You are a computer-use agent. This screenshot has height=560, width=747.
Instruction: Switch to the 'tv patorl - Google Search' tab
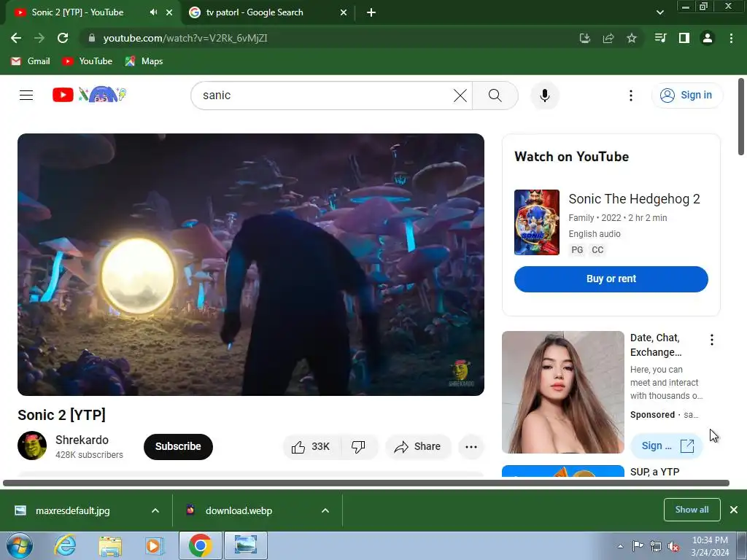tap(268, 12)
